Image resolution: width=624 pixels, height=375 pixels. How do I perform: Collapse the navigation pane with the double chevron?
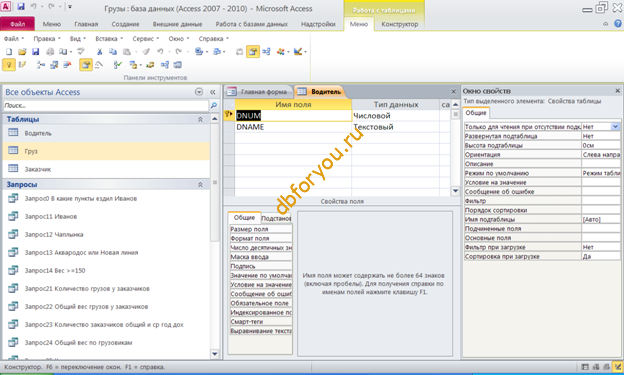click(x=213, y=92)
